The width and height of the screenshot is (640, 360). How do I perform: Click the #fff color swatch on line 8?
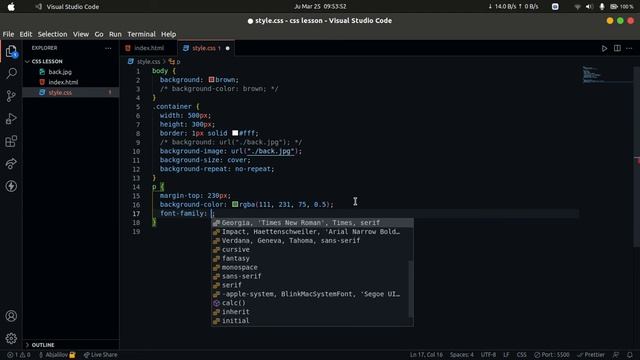coord(235,133)
